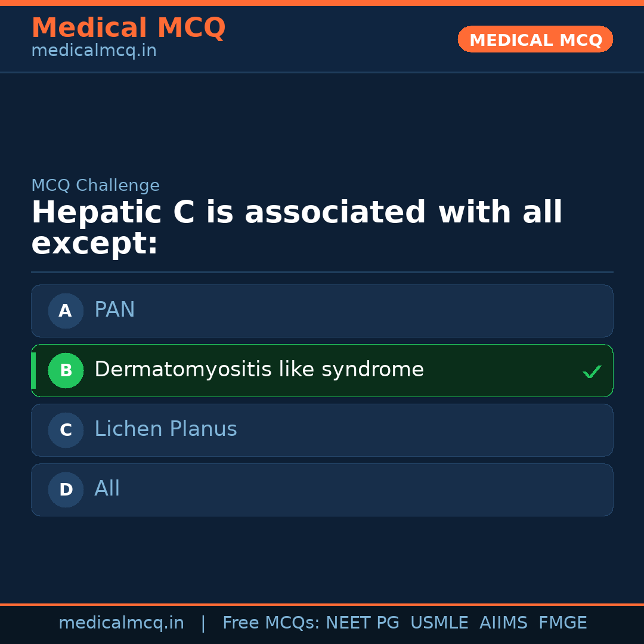Screen dimensions: 644x644
Task: Click the orange MEDICAL MCQ badge
Action: click(535, 39)
